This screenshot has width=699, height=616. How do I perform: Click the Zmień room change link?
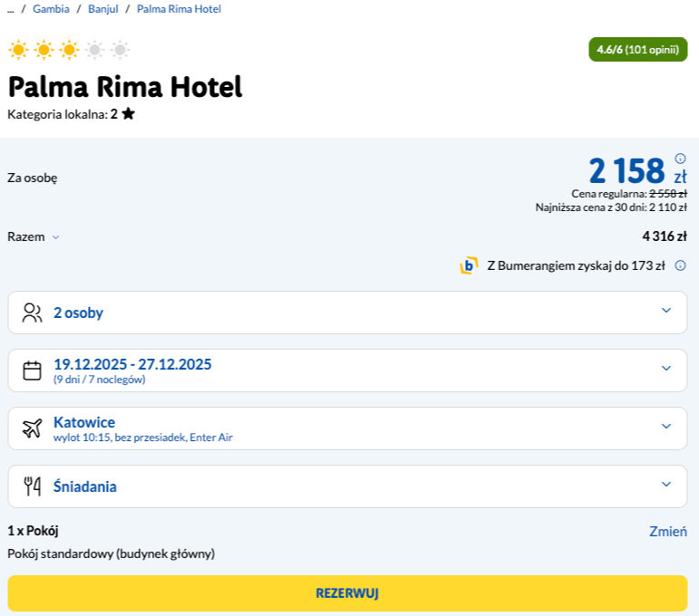667,532
